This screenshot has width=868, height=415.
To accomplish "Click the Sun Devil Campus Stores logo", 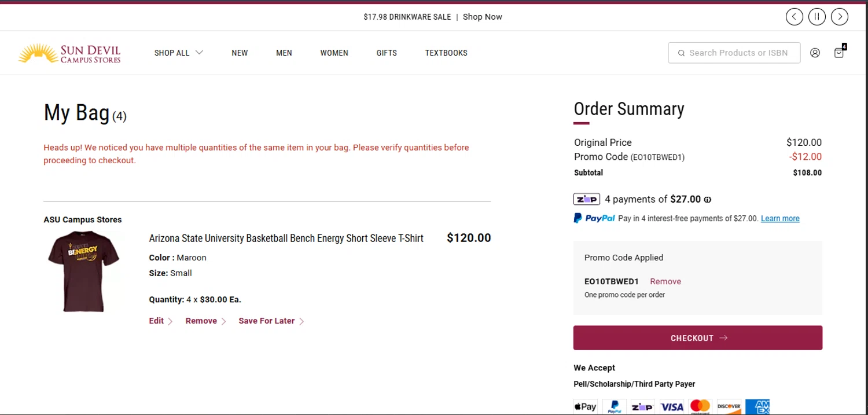I will [69, 53].
